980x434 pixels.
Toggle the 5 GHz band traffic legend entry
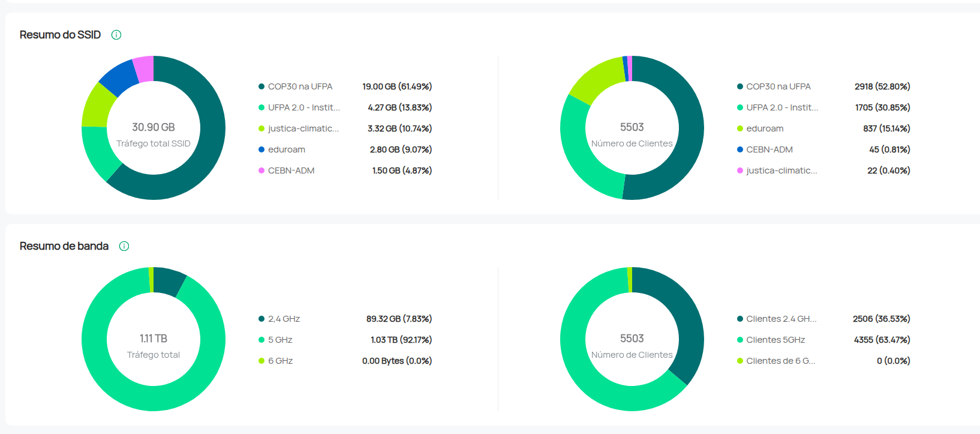(280, 340)
